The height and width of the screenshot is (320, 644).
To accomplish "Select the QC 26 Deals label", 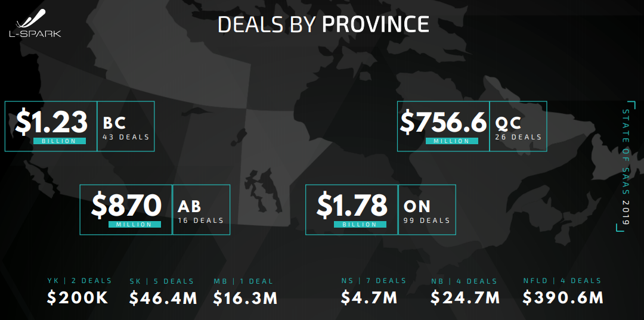I will point(518,128).
